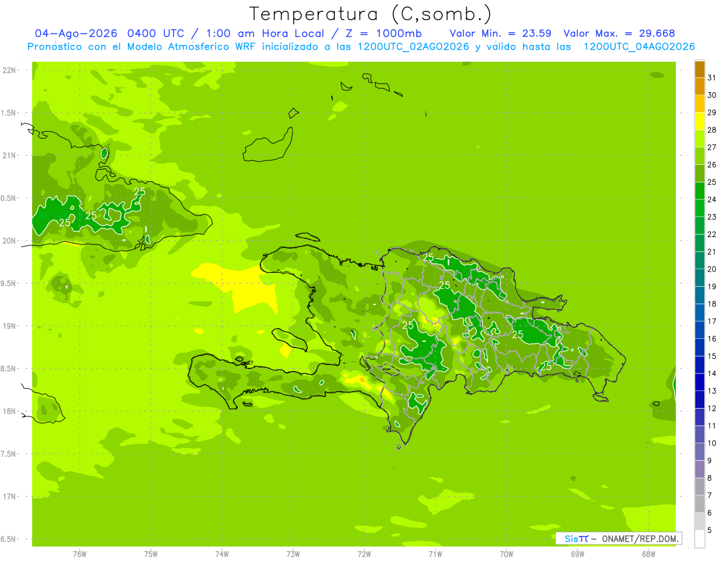Click the "1.5N" latitude axis label
Image resolution: width=728 pixels, height=562 pixels.
(9, 113)
